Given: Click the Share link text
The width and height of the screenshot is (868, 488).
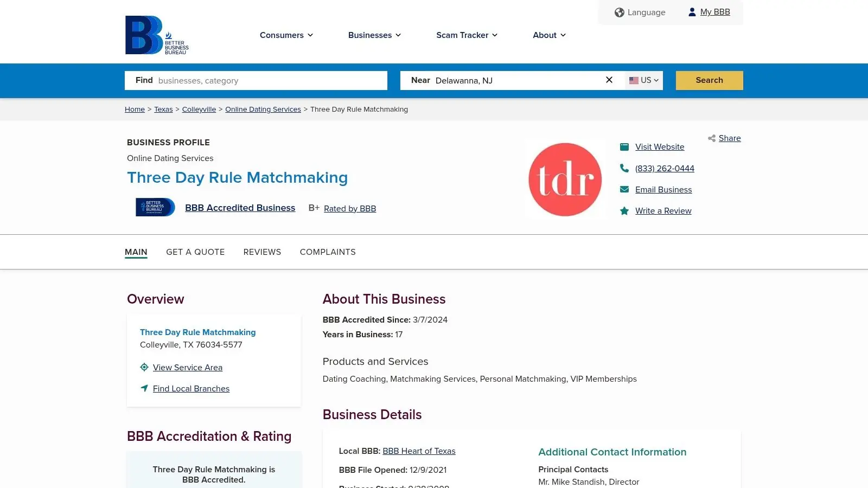Looking at the screenshot, I should coord(730,138).
